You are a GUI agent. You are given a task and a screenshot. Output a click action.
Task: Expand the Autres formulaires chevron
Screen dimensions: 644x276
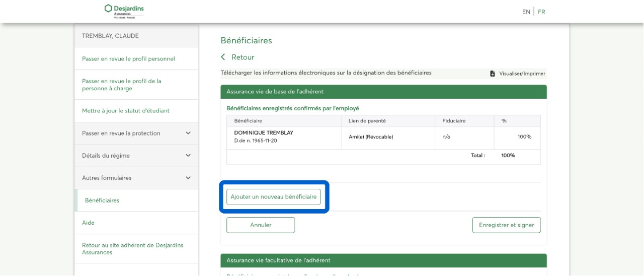coord(188,178)
